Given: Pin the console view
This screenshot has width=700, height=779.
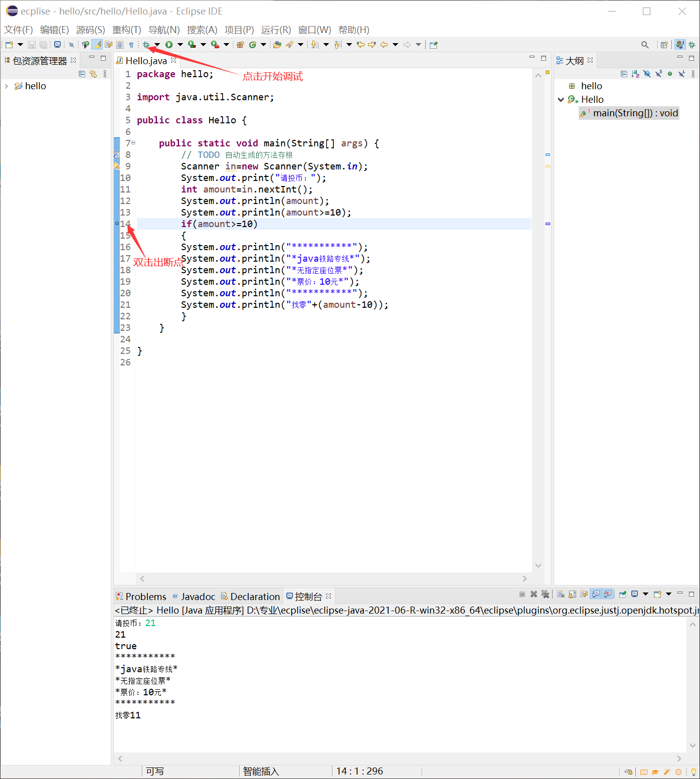Looking at the screenshot, I should point(622,594).
